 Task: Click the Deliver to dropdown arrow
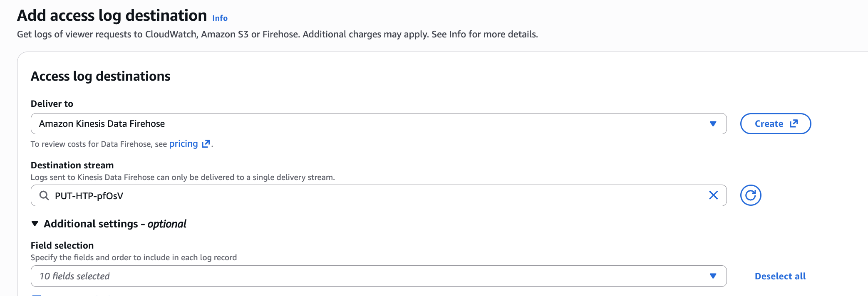click(x=713, y=123)
